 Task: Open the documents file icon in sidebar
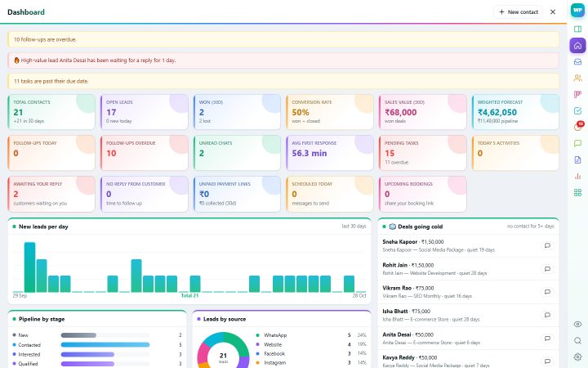click(x=577, y=159)
